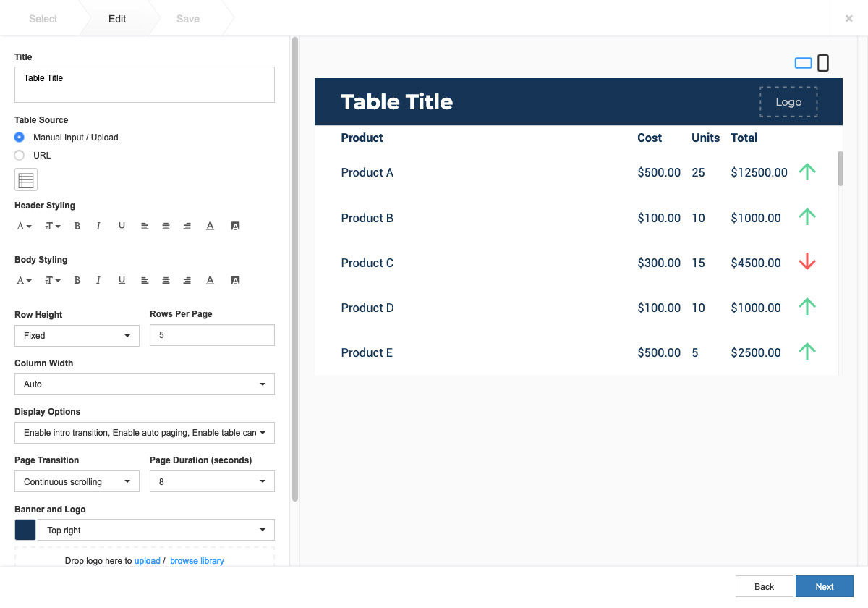868x608 pixels.
Task: Switch to the Save step
Action: (x=187, y=19)
